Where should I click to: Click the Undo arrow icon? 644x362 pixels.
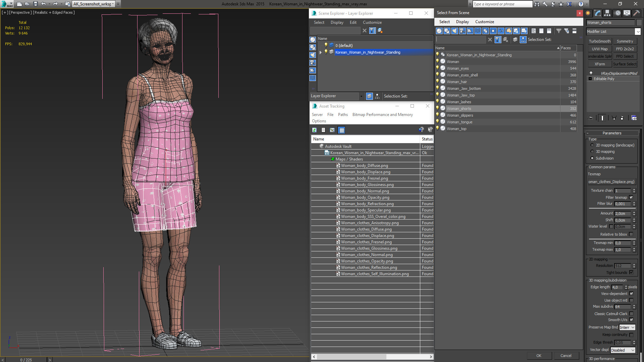pos(44,4)
